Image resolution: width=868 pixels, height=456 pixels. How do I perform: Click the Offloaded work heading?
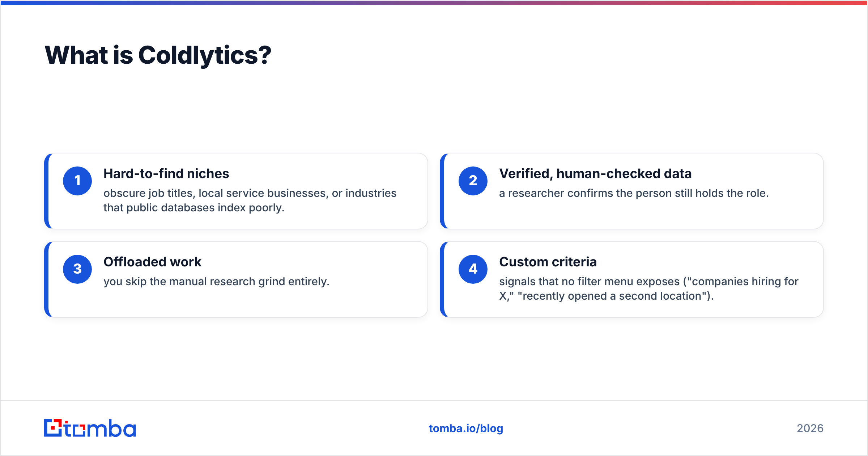click(x=152, y=262)
